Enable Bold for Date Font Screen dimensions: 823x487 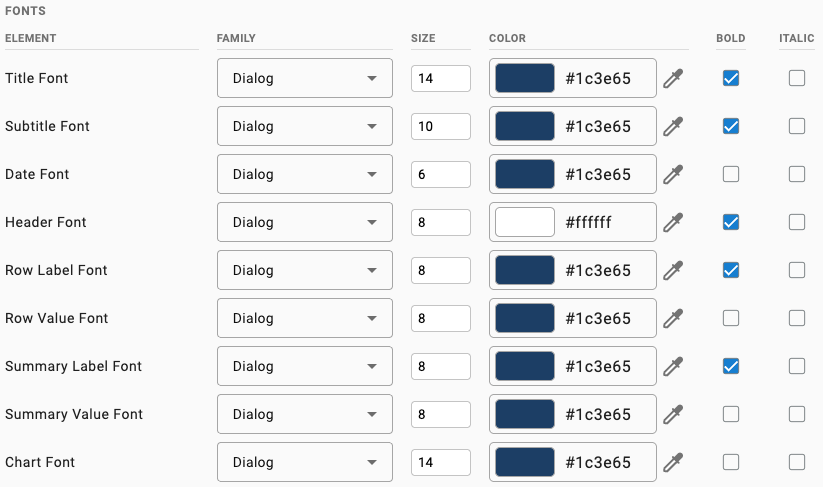coord(731,174)
